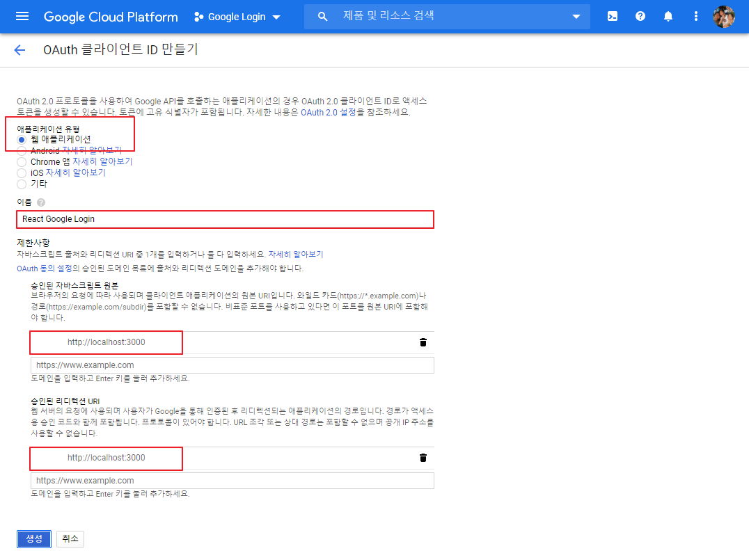Open notifications bell
Image resolution: width=749 pixels, height=560 pixels.
point(668,17)
